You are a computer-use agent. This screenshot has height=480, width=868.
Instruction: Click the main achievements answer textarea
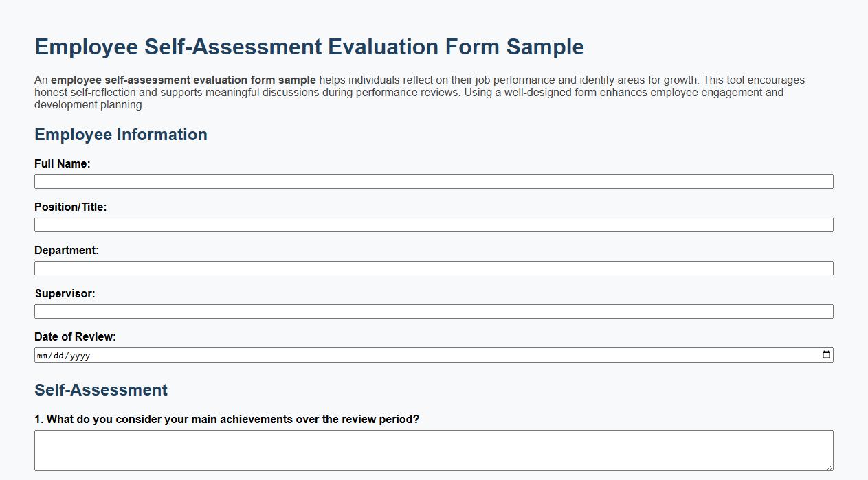coord(434,450)
